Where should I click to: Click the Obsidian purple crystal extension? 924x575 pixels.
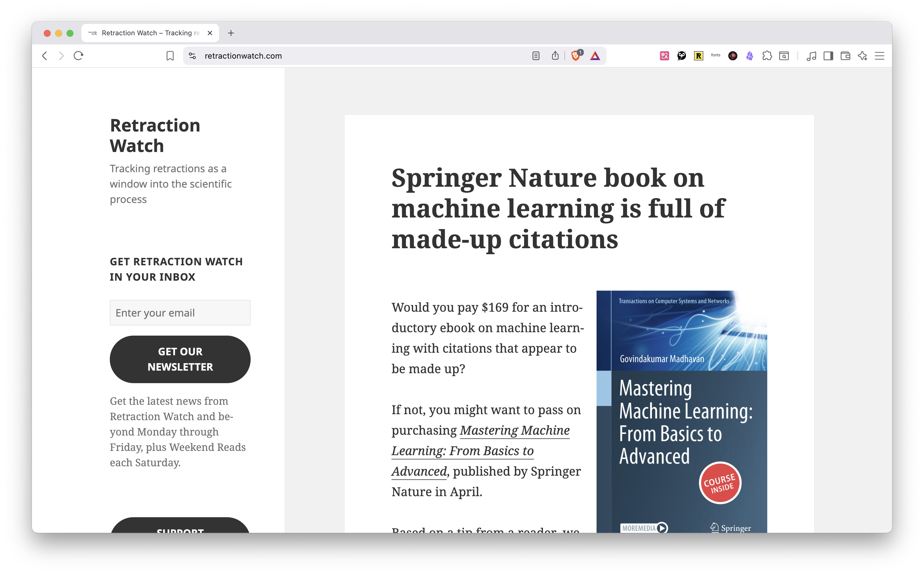[750, 56]
